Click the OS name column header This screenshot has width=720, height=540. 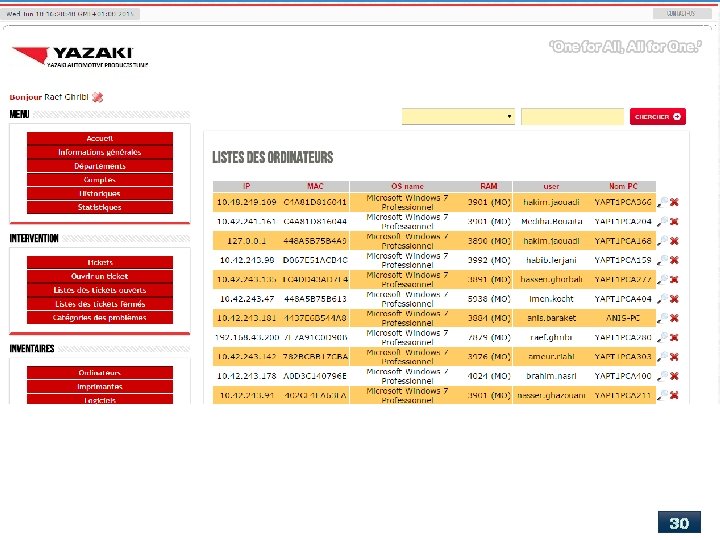point(407,186)
